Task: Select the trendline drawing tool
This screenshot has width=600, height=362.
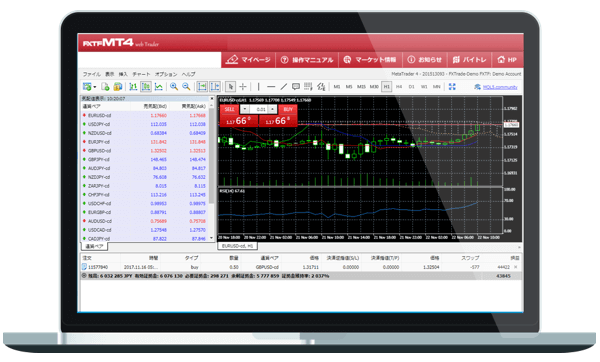Action: (283, 86)
